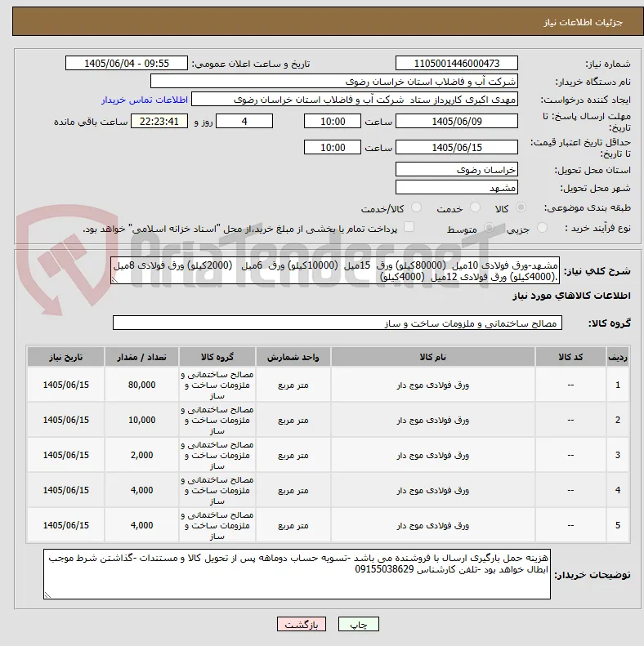The height and width of the screenshot is (646, 644).
Task: Click the goods group cell in row 2
Action: coord(217,420)
